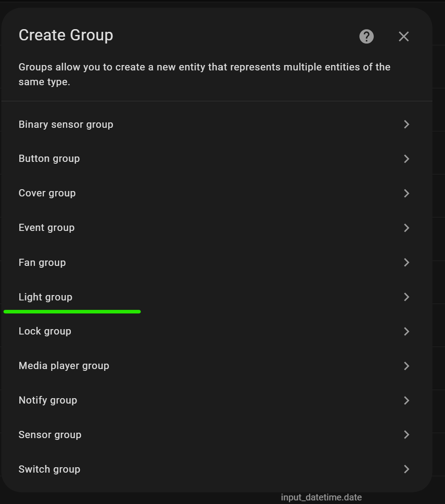Expand the chevron for Switch group

[x=406, y=469]
